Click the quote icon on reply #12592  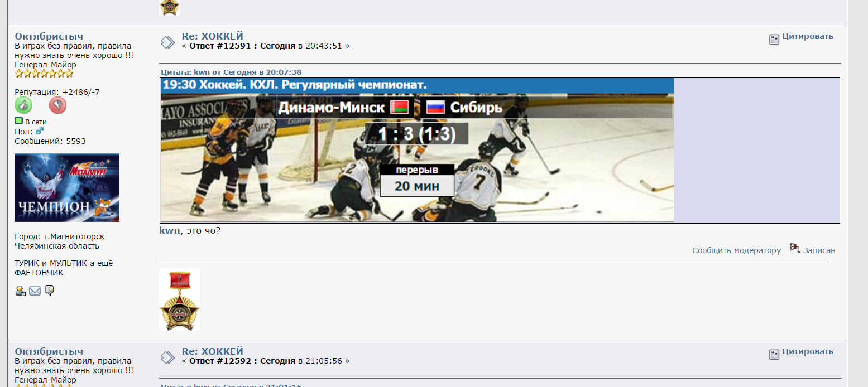774,354
